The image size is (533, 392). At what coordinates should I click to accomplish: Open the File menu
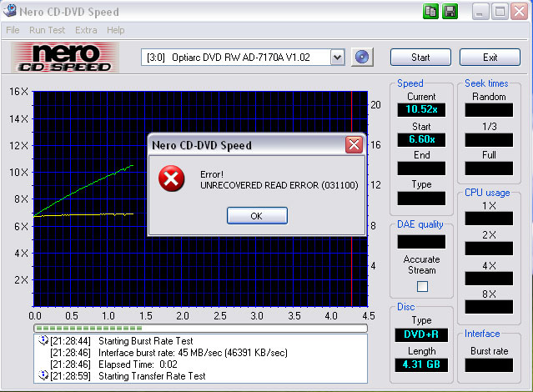pyautogui.click(x=13, y=30)
